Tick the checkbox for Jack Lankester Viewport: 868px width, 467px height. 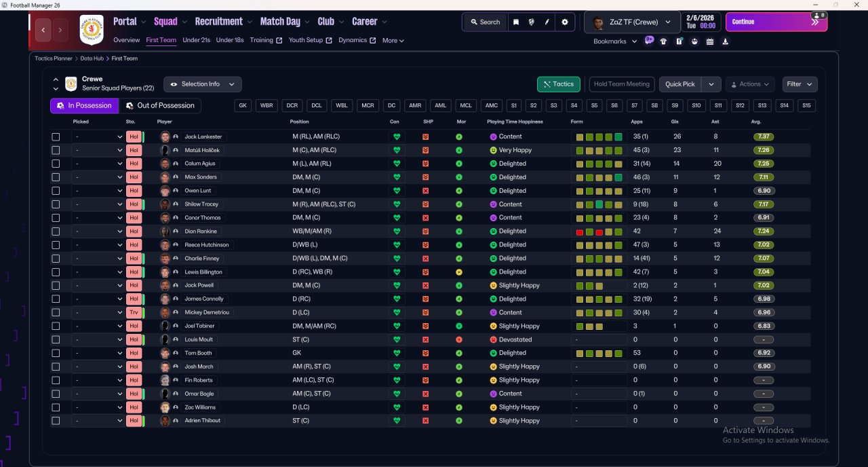pos(56,136)
